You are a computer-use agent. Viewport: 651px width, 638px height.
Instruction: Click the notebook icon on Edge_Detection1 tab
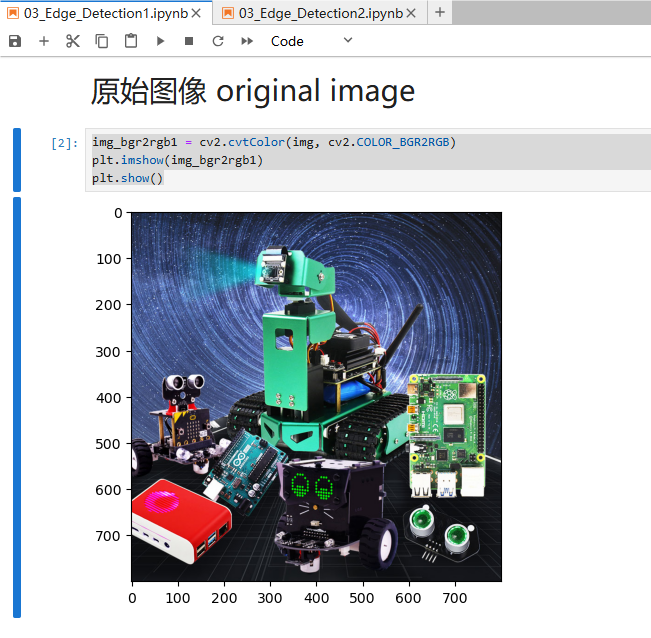point(13,13)
